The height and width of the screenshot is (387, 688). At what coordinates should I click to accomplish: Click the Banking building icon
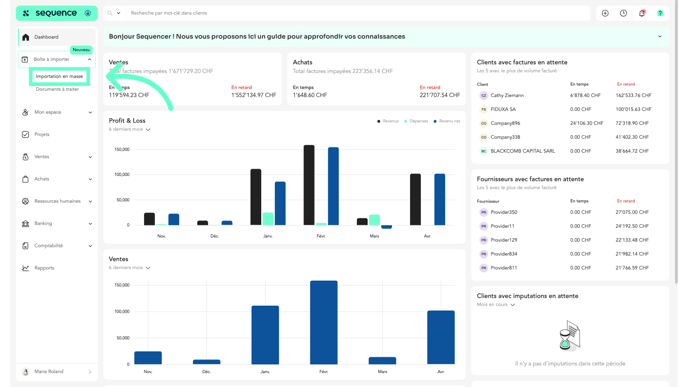[x=25, y=223]
